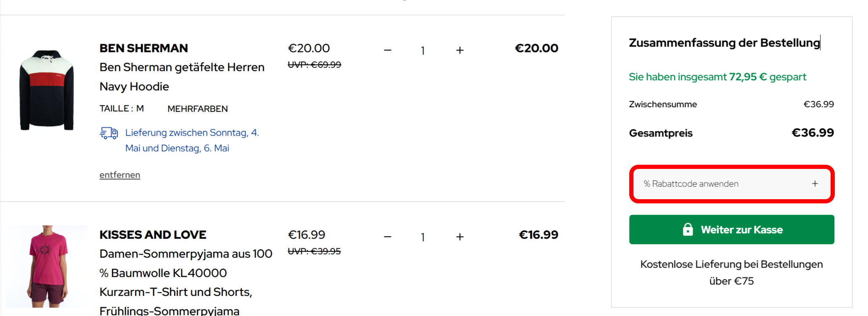Open the Ben Sherman hoodie product image
Image resolution: width=868 pixels, height=316 pixels.
pos(47,90)
